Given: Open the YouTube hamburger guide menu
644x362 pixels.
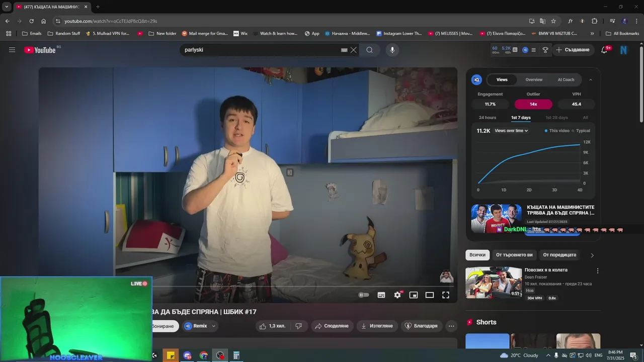Looking at the screenshot, I should point(12,50).
